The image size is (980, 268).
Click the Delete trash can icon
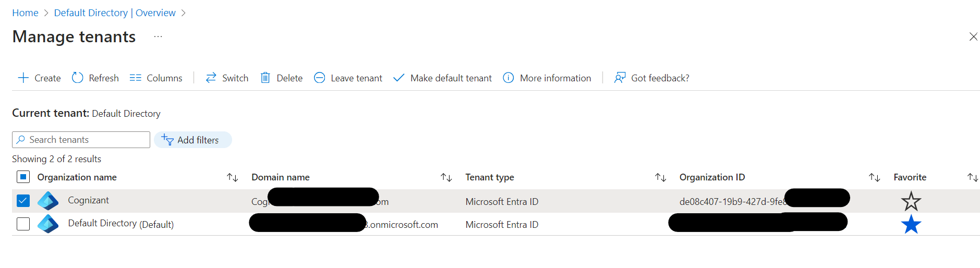point(265,78)
